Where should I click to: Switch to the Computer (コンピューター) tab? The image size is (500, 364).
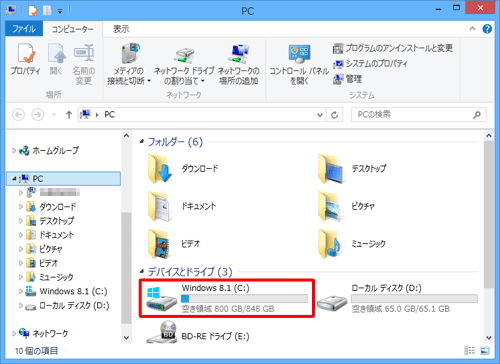tap(72, 29)
